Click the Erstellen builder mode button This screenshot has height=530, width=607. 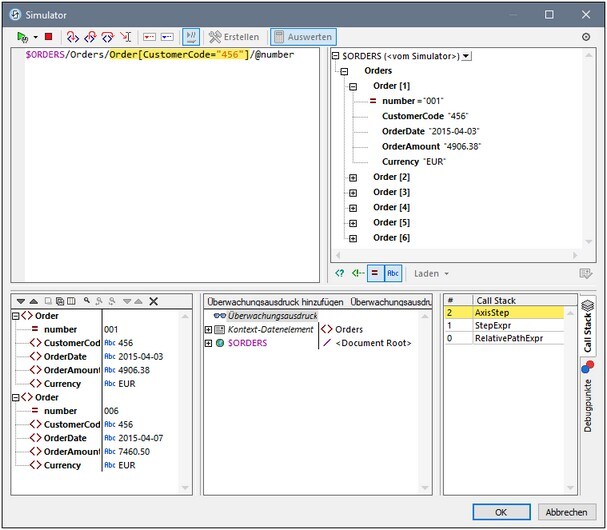pos(234,37)
